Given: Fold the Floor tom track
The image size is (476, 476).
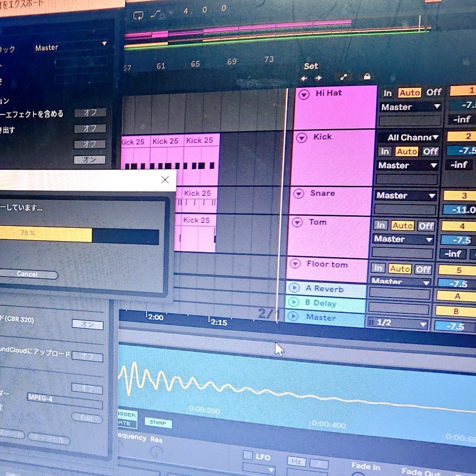Looking at the screenshot, I should [x=295, y=263].
